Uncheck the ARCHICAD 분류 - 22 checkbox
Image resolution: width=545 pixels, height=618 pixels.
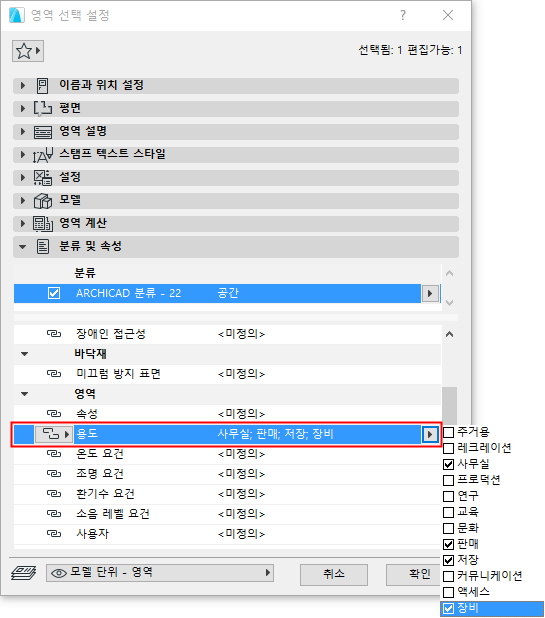pyautogui.click(x=54, y=293)
